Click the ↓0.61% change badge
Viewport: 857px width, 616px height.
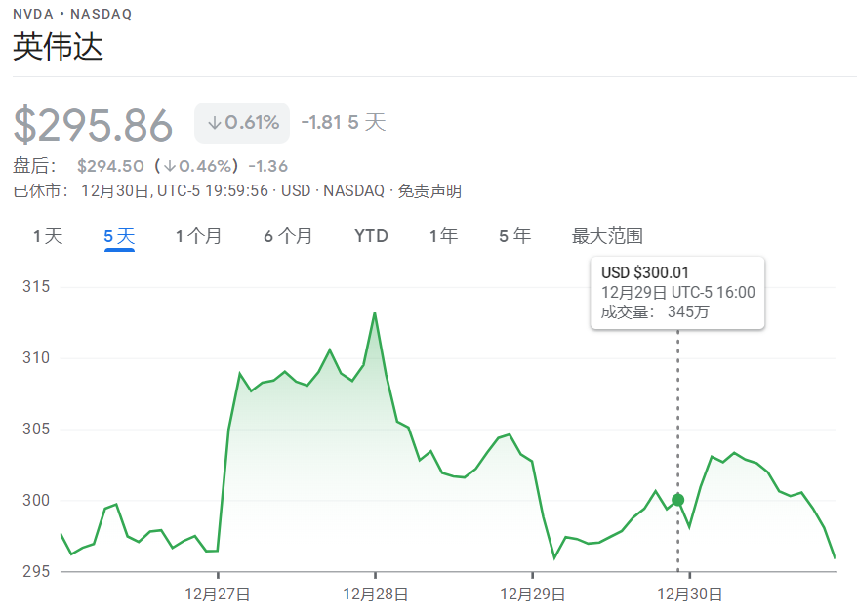(242, 122)
